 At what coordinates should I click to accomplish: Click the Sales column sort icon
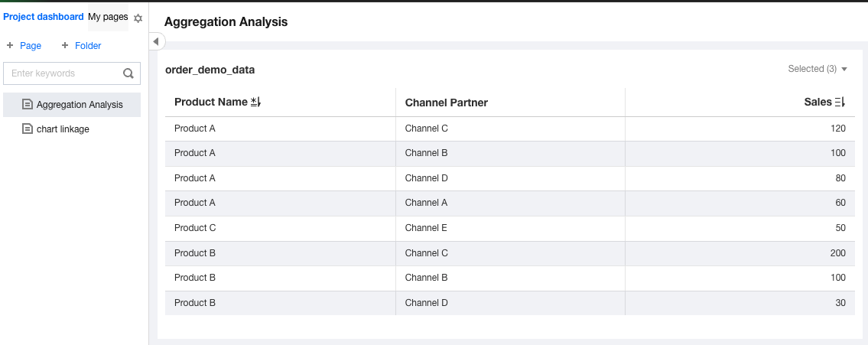tap(840, 102)
